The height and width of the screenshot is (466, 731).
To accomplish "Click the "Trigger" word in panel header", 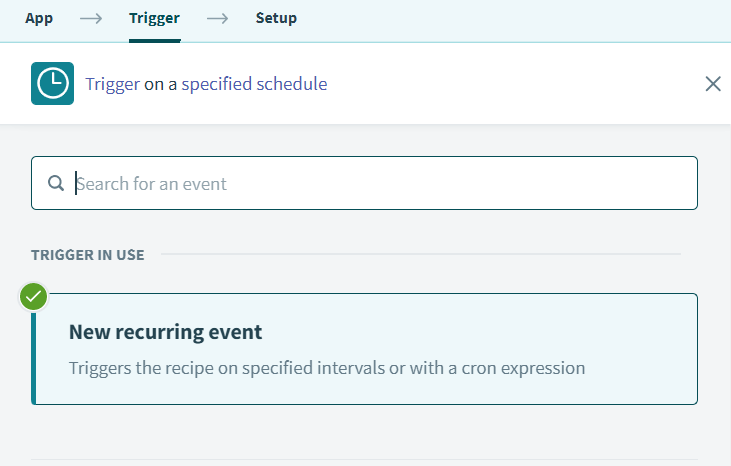I will point(112,84).
